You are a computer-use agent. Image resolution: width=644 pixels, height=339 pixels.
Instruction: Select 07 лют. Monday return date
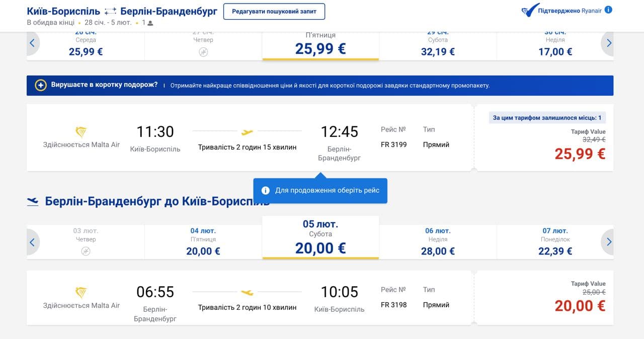click(x=555, y=242)
